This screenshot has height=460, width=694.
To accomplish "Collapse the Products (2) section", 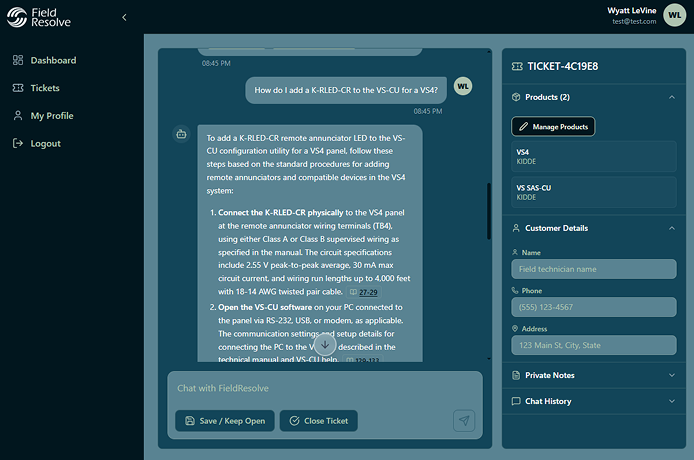I will pyautogui.click(x=671, y=97).
